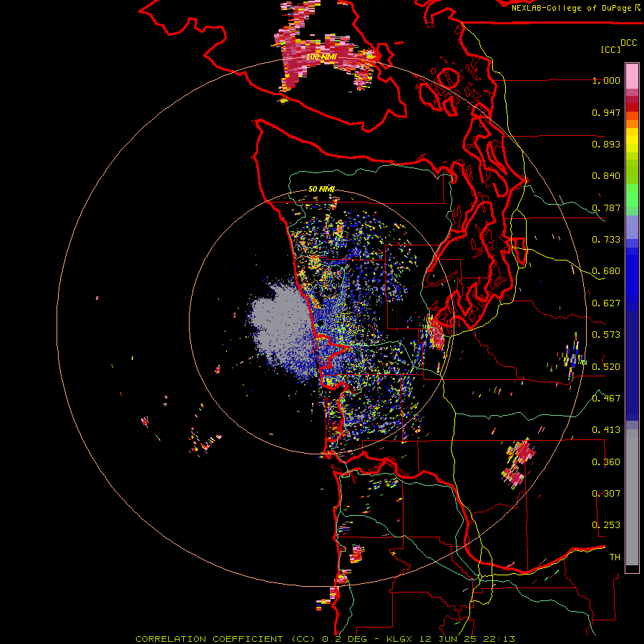This screenshot has height=644, width=644.
Task: Select the 0.307 color scale value
Action: tap(606, 494)
